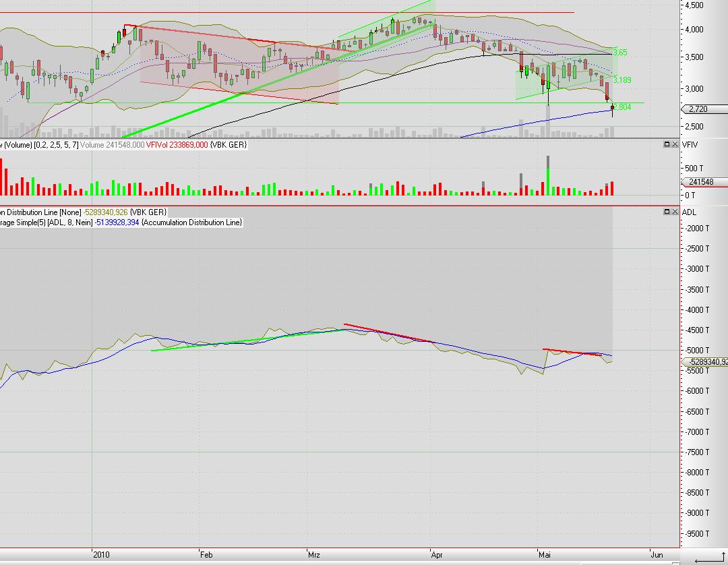Viewport: 728px width, 565px height.
Task: Click the Mai date axis label
Action: pos(545,554)
